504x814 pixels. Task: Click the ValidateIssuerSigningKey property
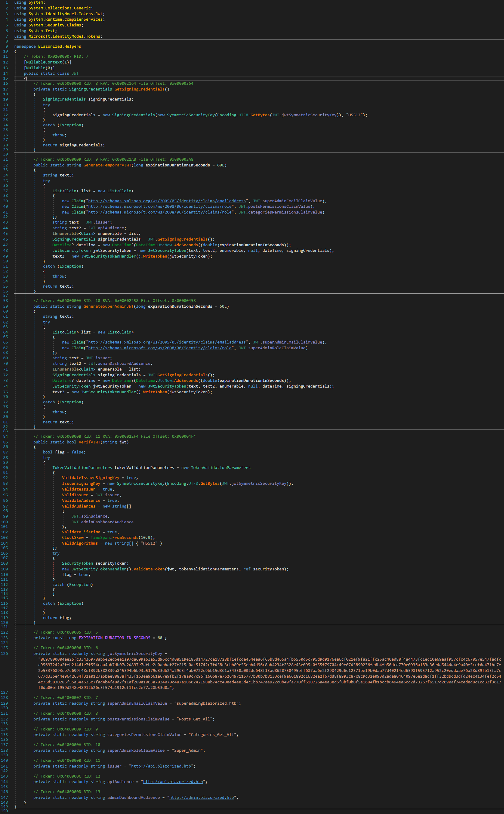(x=90, y=477)
